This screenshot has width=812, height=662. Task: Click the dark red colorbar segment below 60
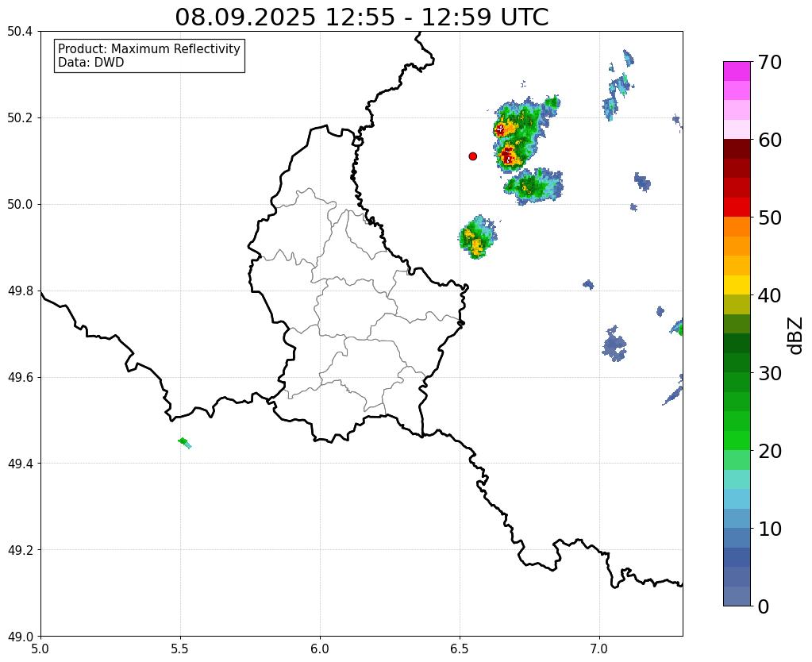[x=737, y=148]
